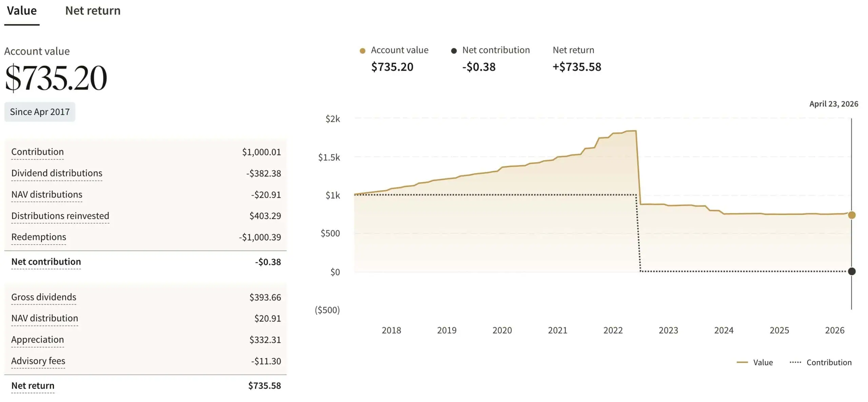Select the gold account value chart endpoint
The width and height of the screenshot is (868, 402).
pos(851,215)
